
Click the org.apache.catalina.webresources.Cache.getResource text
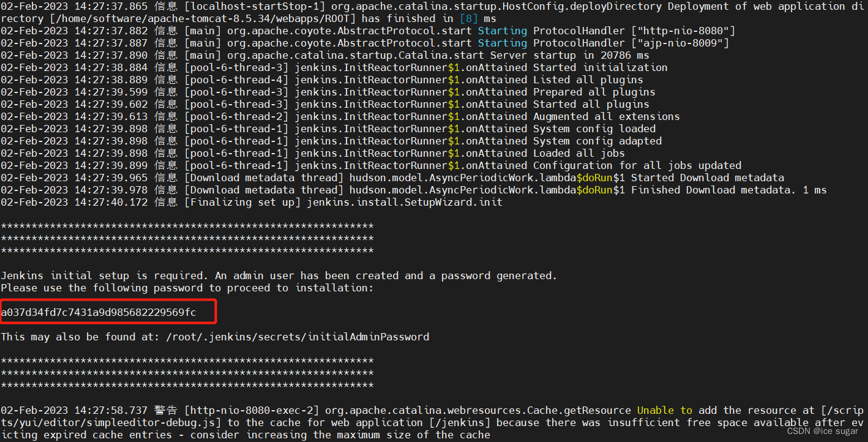(478, 410)
